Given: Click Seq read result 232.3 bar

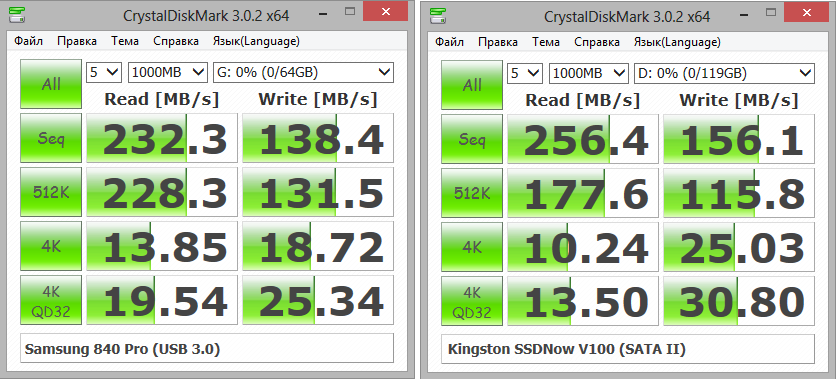Looking at the screenshot, I should pos(162,138).
